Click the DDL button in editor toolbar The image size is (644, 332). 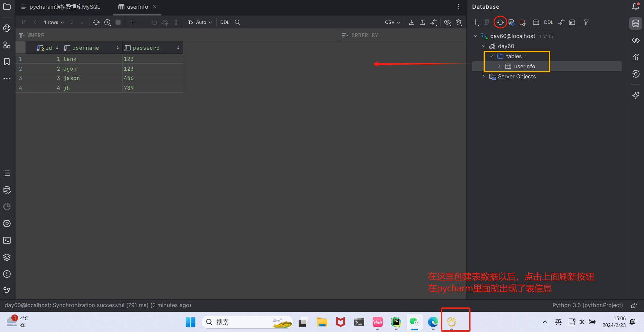coord(225,22)
